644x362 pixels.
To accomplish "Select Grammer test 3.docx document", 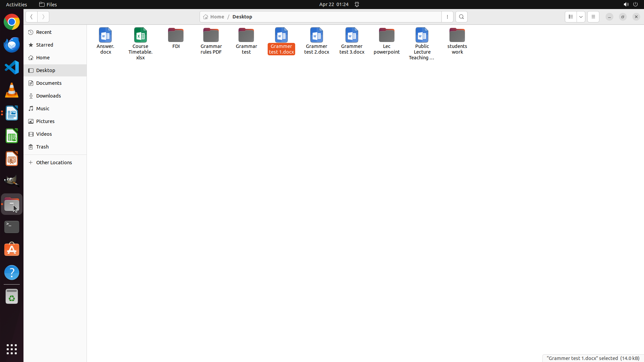I will pyautogui.click(x=352, y=41).
